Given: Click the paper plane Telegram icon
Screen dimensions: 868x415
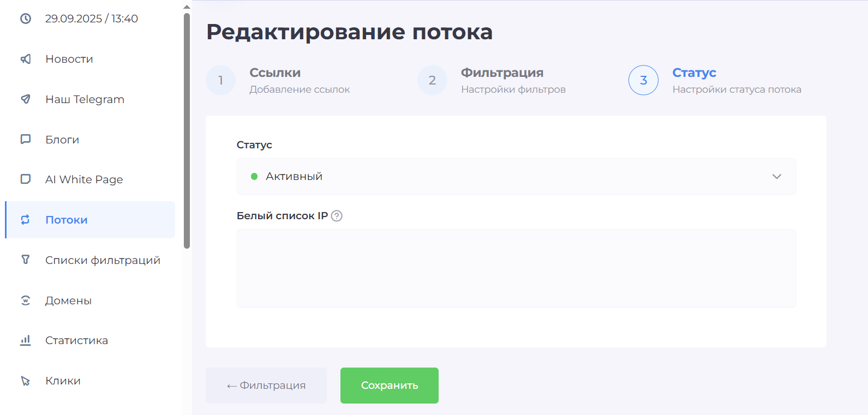Looking at the screenshot, I should (x=26, y=99).
